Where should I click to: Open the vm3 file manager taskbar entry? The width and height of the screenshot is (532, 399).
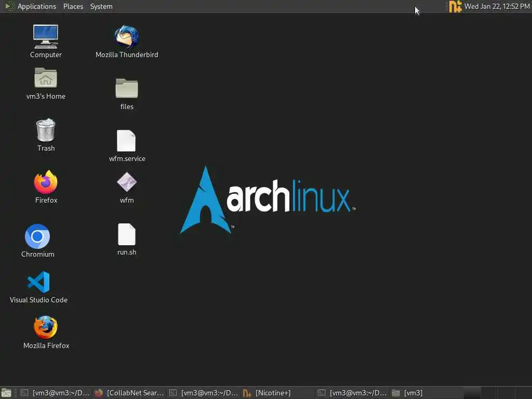pos(426,393)
